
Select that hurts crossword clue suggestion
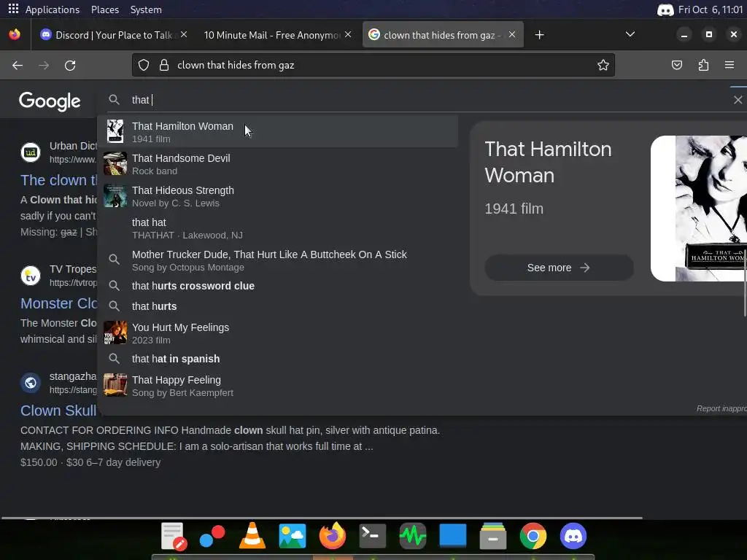point(278,286)
